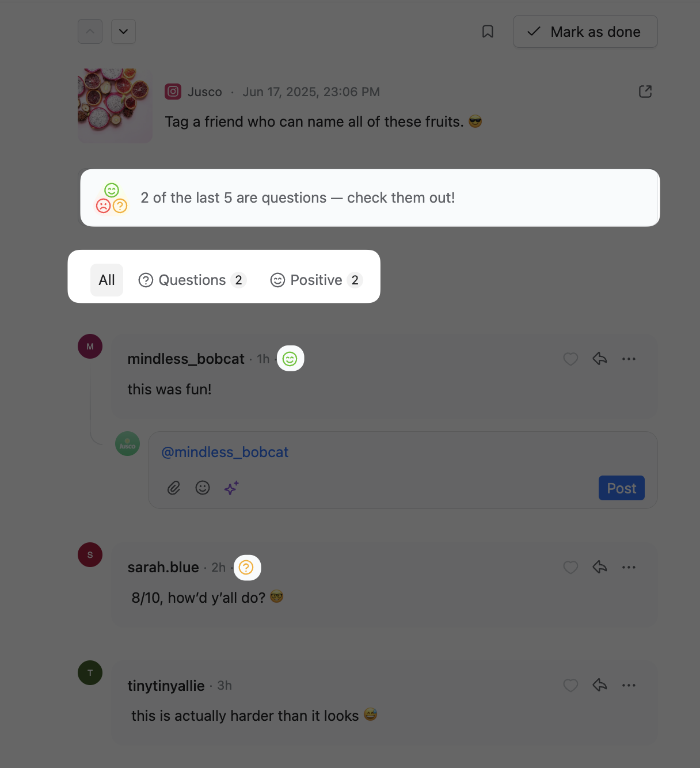
Task: Go to previous item with up chevron
Action: click(x=90, y=32)
